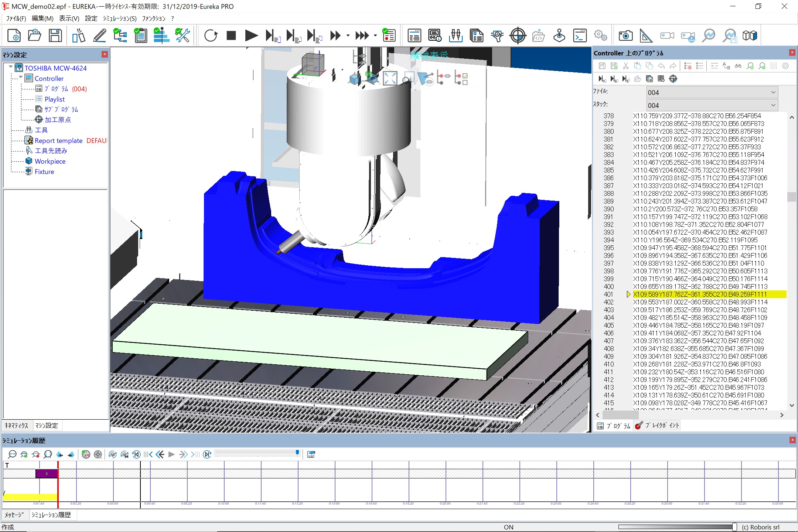Click the Playlist tree entry

[54, 99]
